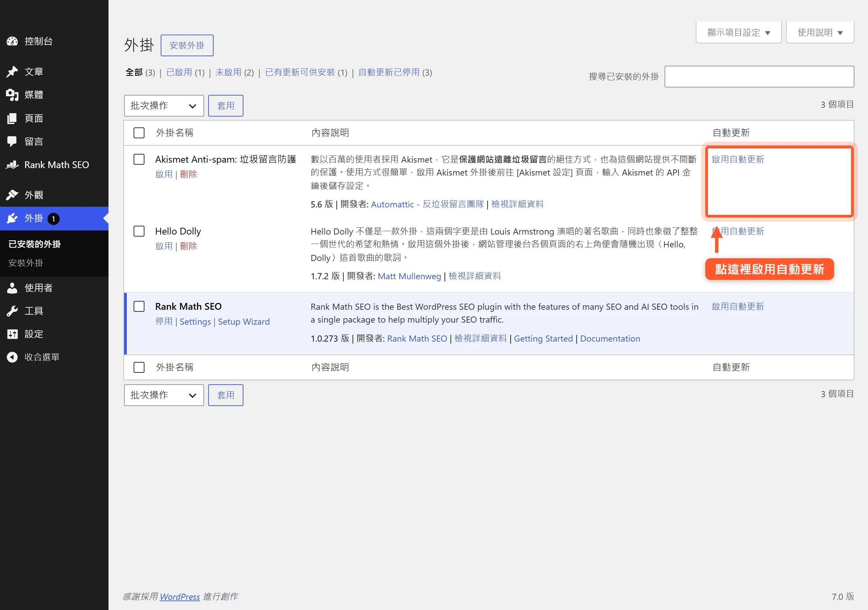The width and height of the screenshot is (868, 610).
Task: Click the 自動更新 footer column label
Action: 731,367
